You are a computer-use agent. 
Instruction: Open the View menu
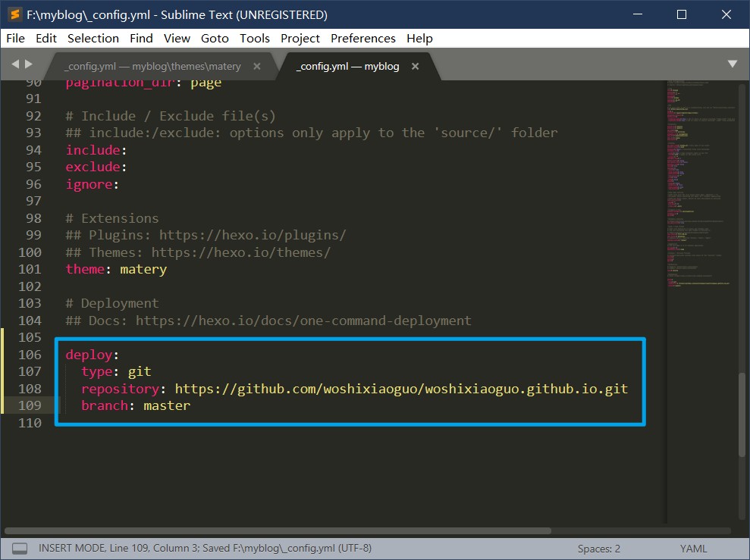(x=177, y=38)
